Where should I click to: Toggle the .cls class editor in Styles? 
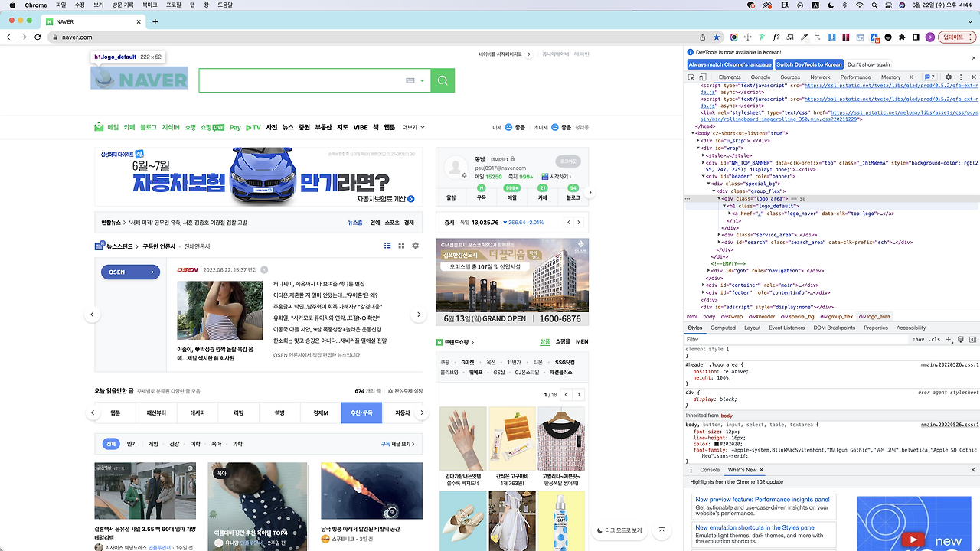pyautogui.click(x=933, y=339)
